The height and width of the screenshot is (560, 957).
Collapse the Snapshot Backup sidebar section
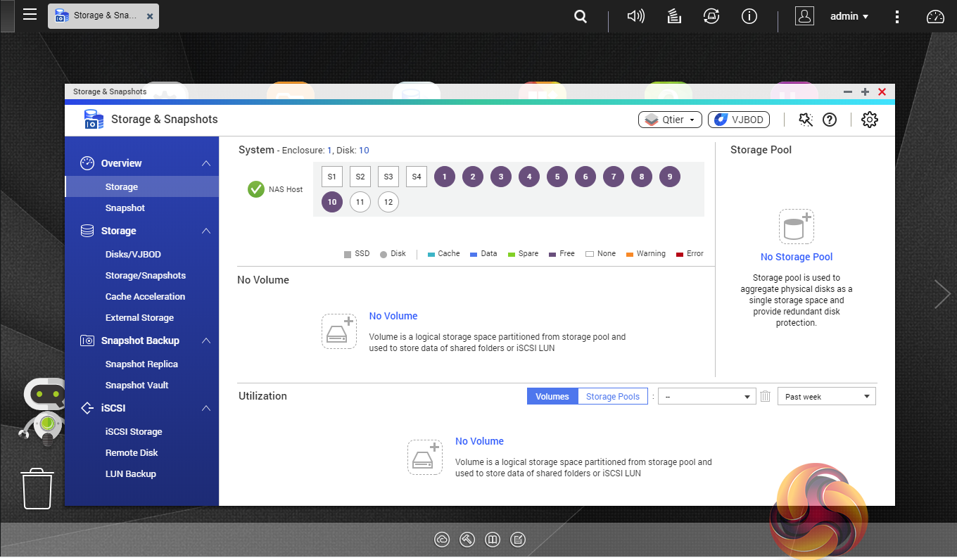(x=206, y=341)
